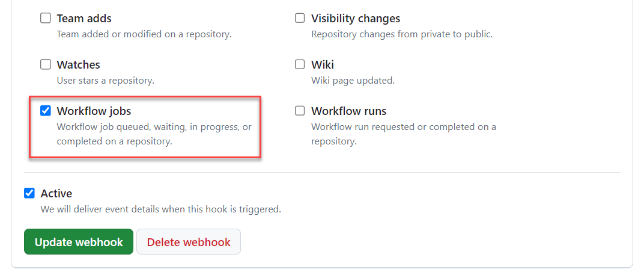Uncheck the Workflow jobs checkbox
Image resolution: width=644 pixels, height=278 pixels.
(x=46, y=111)
